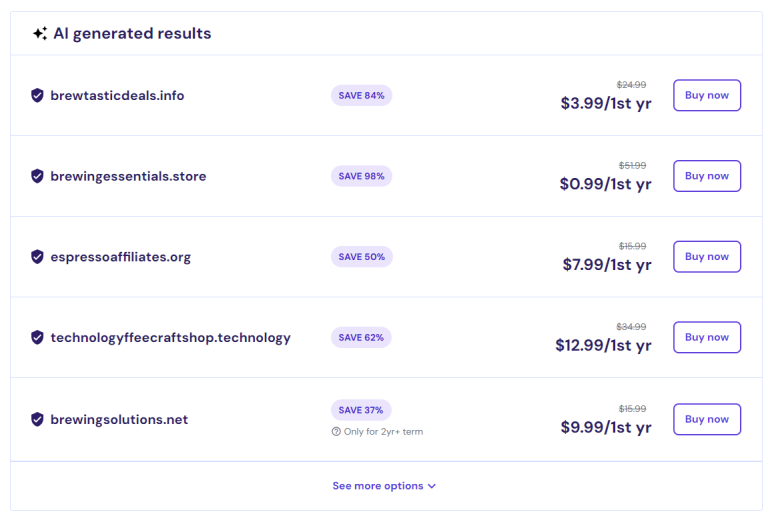Buy brewtasticdeals.info for $3.99

click(x=706, y=95)
